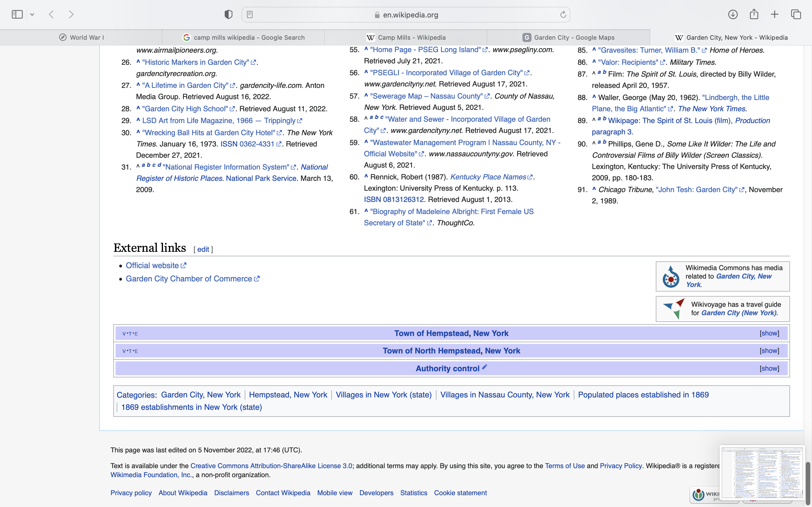Open a new tab with plus icon
812x507 pixels.
click(x=775, y=14)
